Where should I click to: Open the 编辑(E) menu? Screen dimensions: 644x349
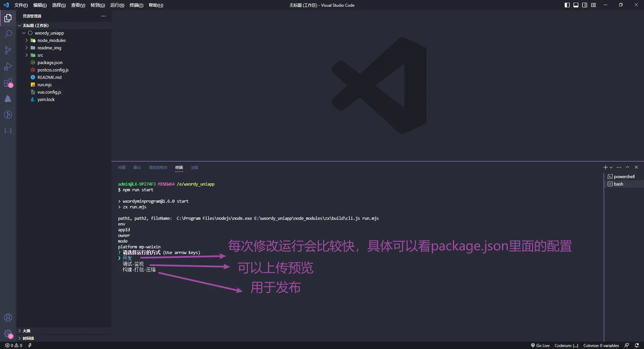click(x=40, y=5)
